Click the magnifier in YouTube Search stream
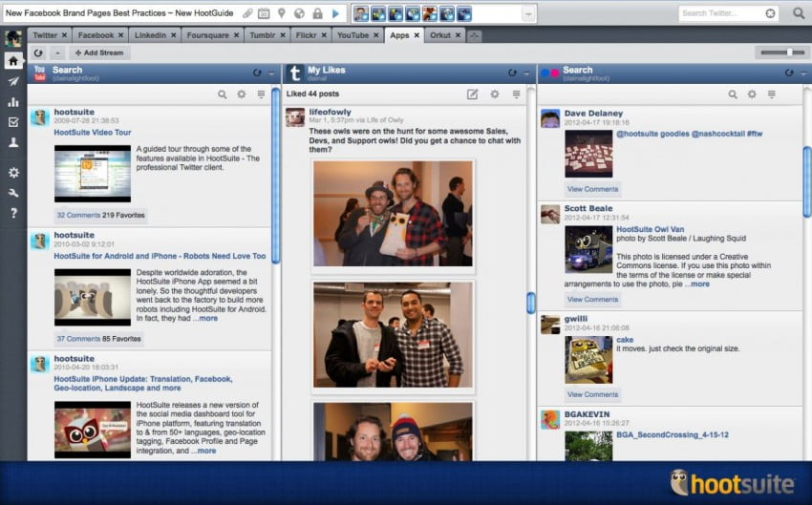Screen dimensions: 812x505 coord(223,95)
